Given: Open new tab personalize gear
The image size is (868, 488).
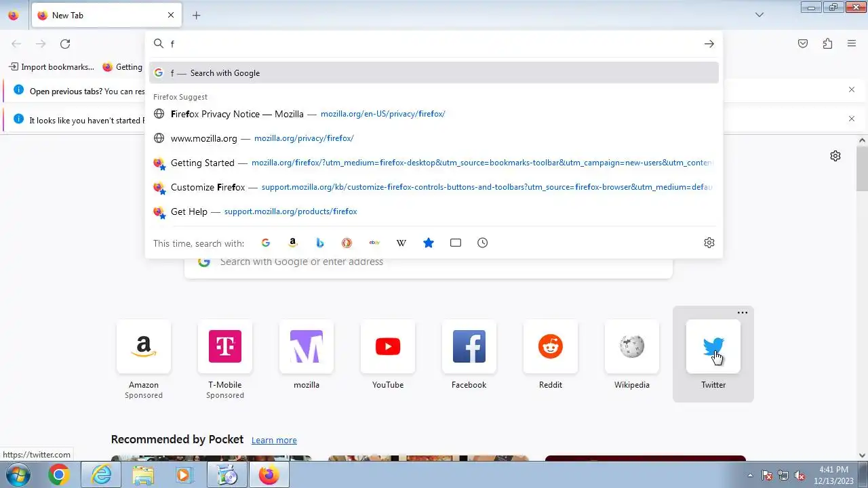Looking at the screenshot, I should point(835,156).
